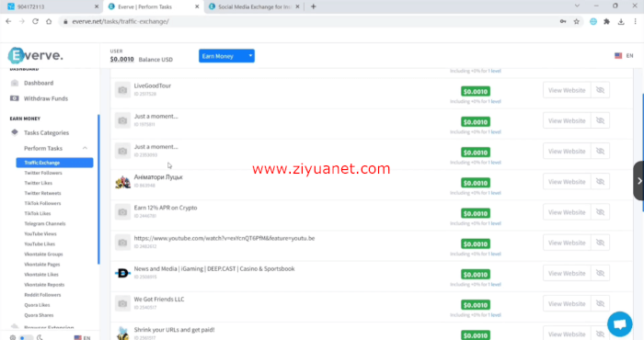Hide the LiveGoodTour task
Viewport: 644px width, 340px height.
click(600, 90)
